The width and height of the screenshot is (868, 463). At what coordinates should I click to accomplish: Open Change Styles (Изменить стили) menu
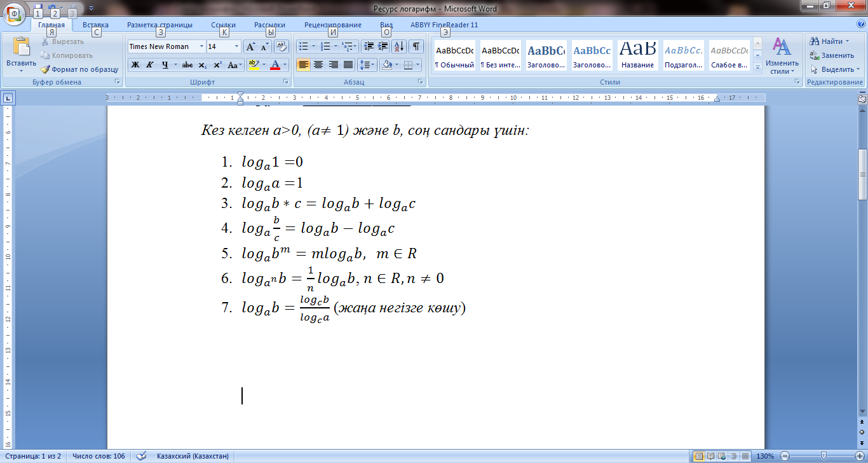pyautogui.click(x=782, y=56)
